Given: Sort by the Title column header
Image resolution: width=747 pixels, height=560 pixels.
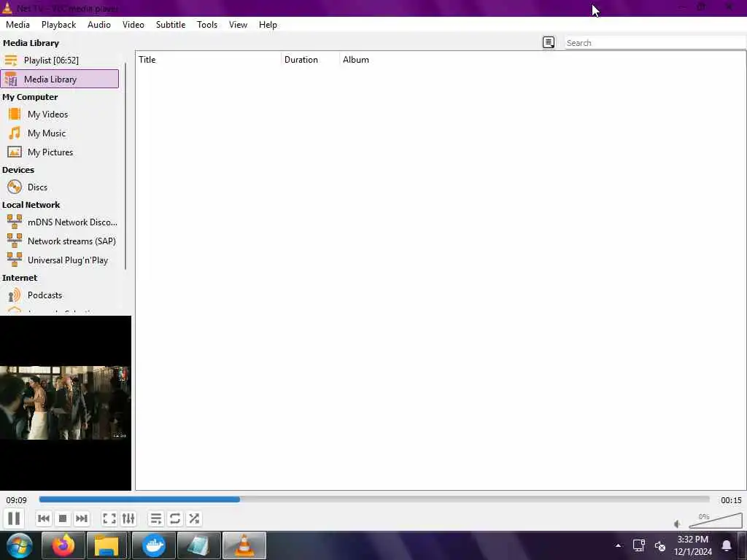Looking at the screenshot, I should click(x=209, y=60).
